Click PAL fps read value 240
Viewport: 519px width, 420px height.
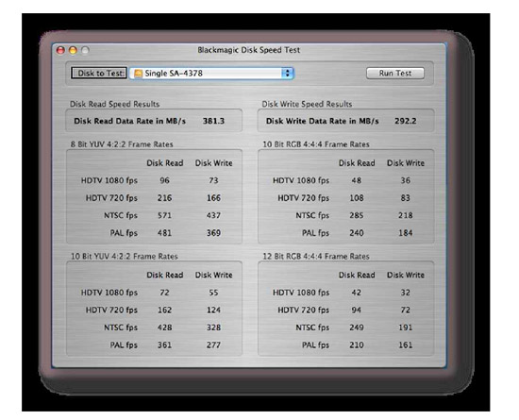pos(357,233)
